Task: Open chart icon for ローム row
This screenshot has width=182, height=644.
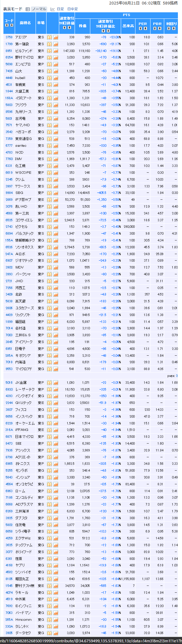Action: point(56,491)
